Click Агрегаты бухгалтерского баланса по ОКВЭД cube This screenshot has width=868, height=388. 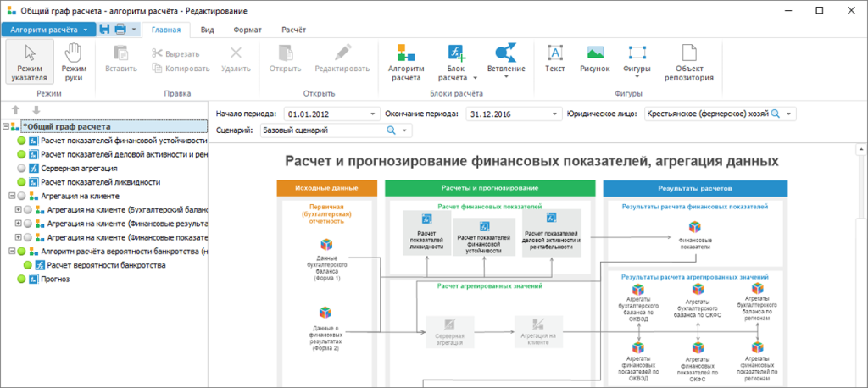(x=638, y=290)
